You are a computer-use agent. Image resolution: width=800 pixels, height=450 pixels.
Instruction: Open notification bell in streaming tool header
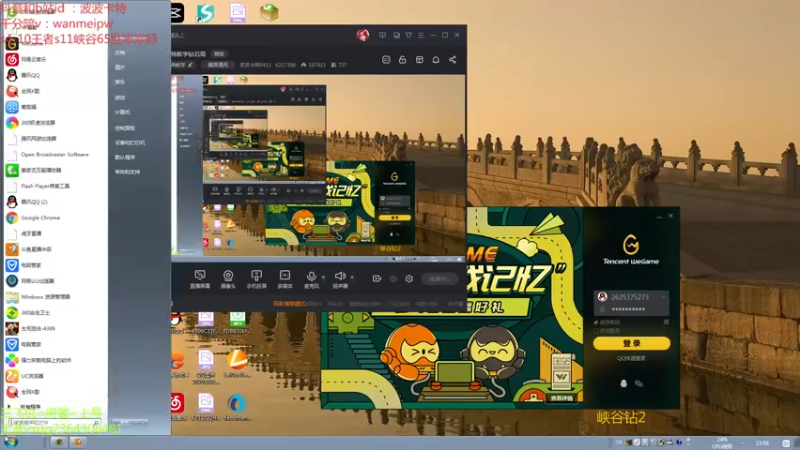(436, 60)
